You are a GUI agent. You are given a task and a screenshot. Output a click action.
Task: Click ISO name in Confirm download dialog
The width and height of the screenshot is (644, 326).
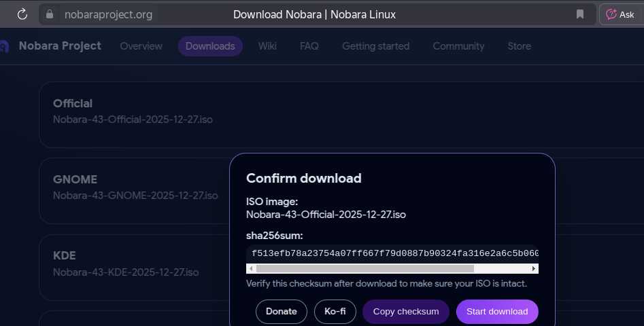[x=326, y=215]
